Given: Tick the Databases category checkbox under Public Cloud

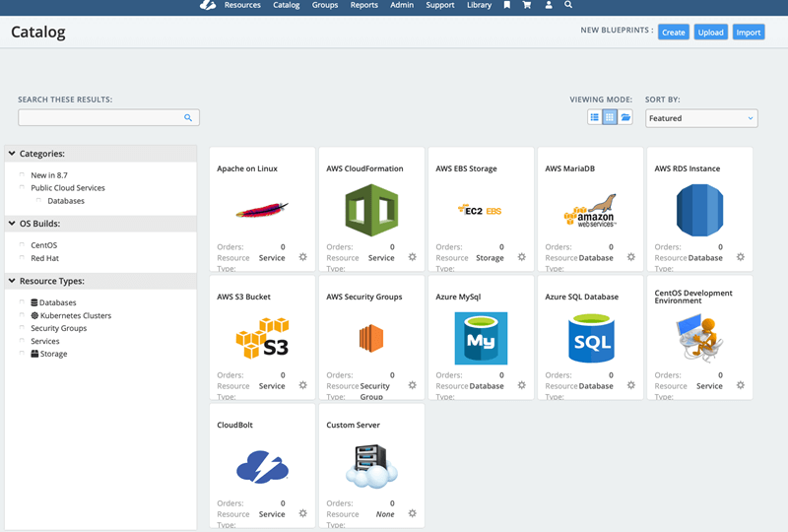Looking at the screenshot, I should click(x=38, y=201).
